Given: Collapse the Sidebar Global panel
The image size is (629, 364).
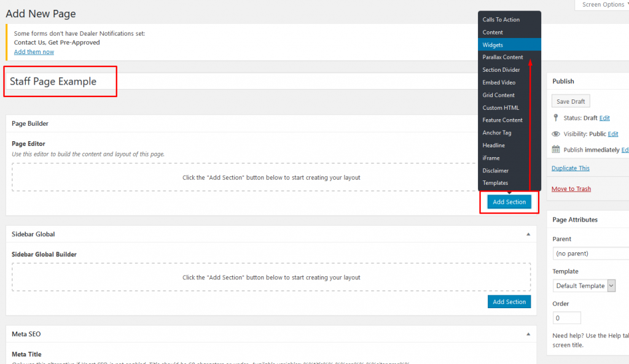Looking at the screenshot, I should click(x=528, y=234).
